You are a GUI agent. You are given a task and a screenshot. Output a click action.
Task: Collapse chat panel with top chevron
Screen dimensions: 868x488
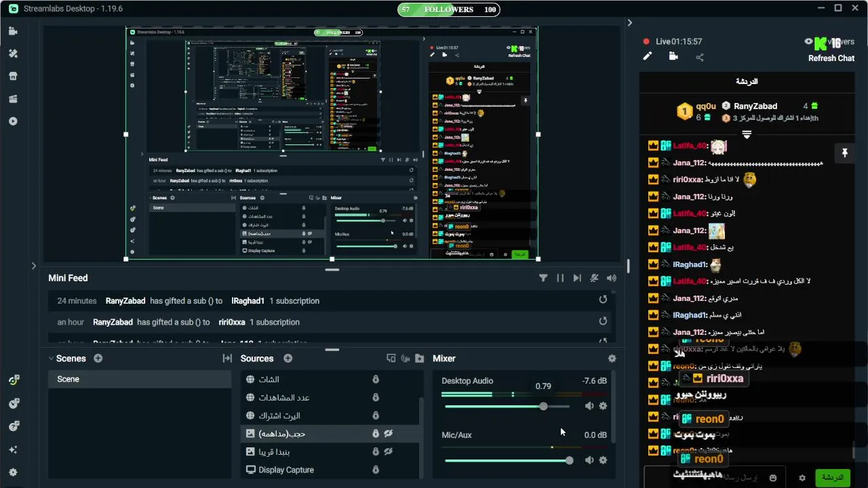click(x=629, y=22)
